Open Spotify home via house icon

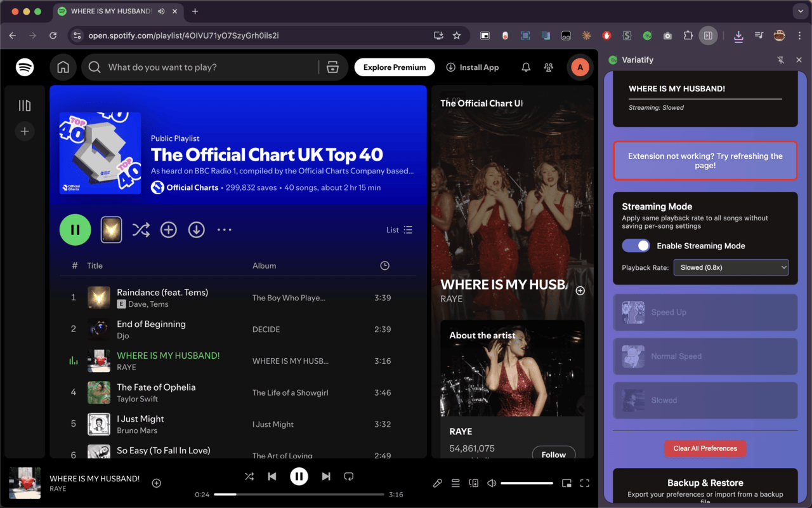(x=63, y=67)
